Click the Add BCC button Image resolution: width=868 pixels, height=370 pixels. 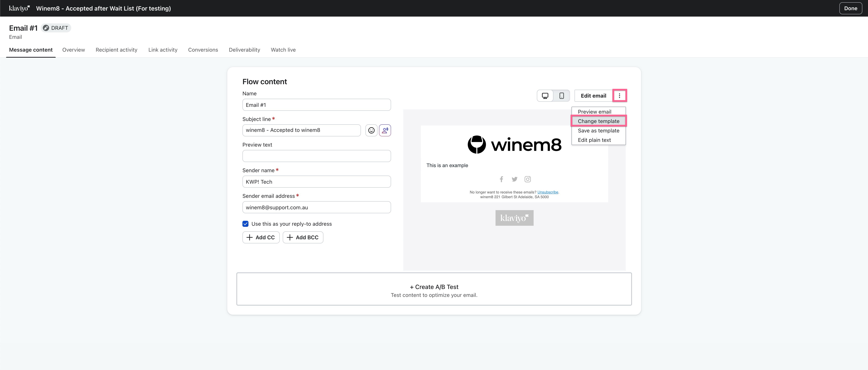coord(303,237)
